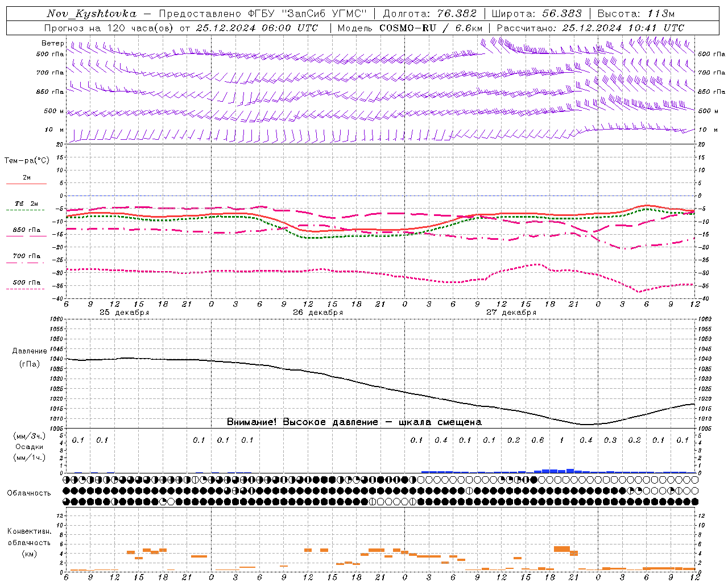
Task: Click the computed time 25.12.2024 10:41 UTC
Action: click(x=623, y=27)
